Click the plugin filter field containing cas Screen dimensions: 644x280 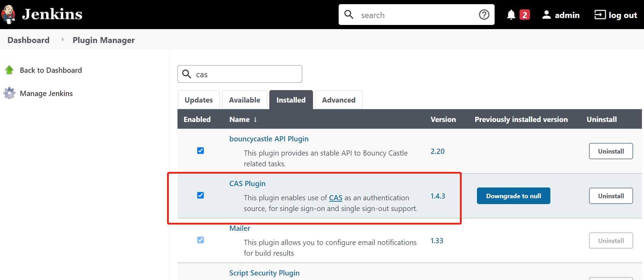tap(240, 74)
